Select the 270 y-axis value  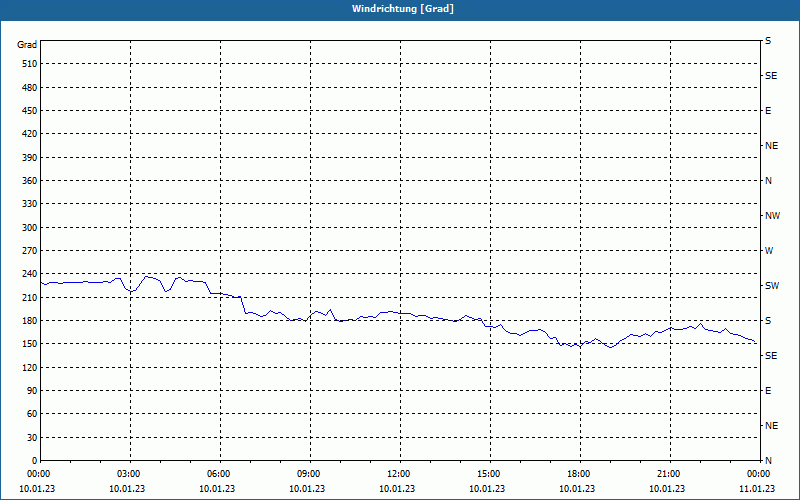(30, 251)
